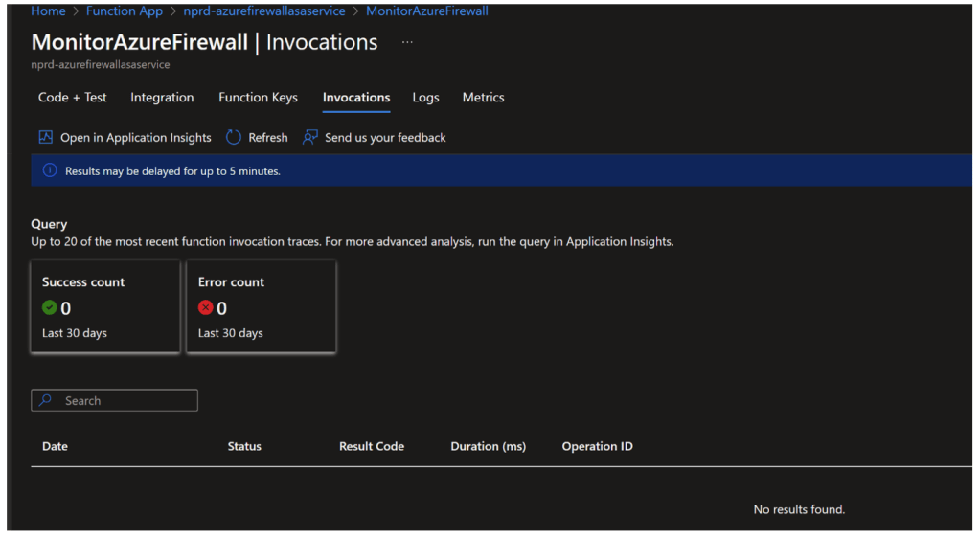
Task: Click Send us your feedback button
Action: pos(385,138)
